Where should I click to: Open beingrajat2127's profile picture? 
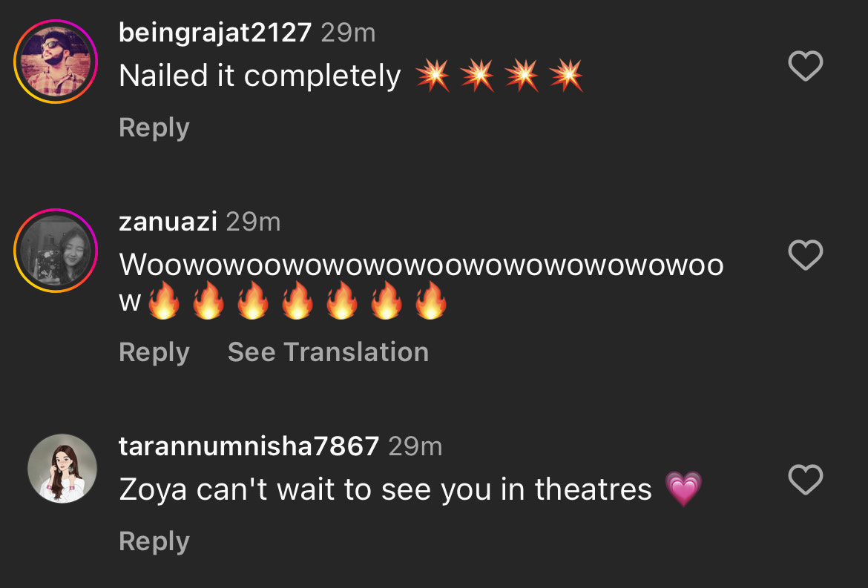point(56,60)
